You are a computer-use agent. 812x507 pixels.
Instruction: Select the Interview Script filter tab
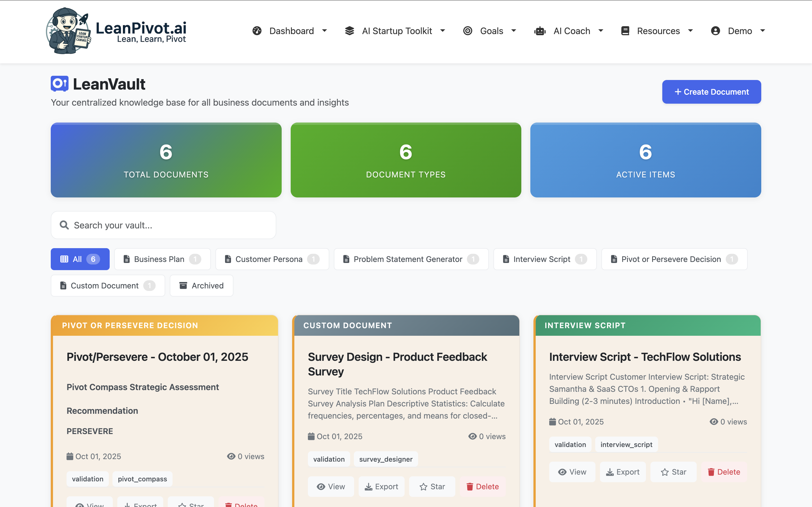tap(545, 259)
